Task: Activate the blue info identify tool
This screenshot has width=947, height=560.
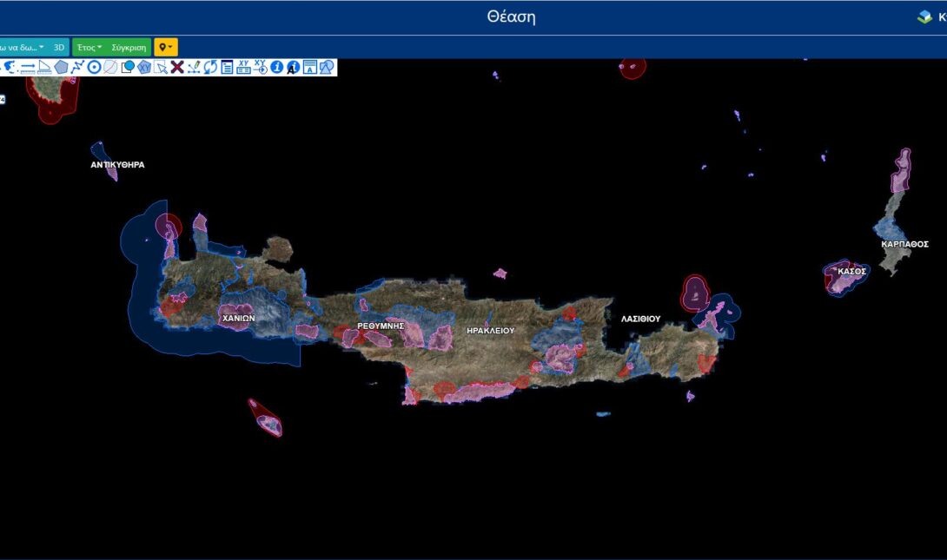Action: [277, 67]
